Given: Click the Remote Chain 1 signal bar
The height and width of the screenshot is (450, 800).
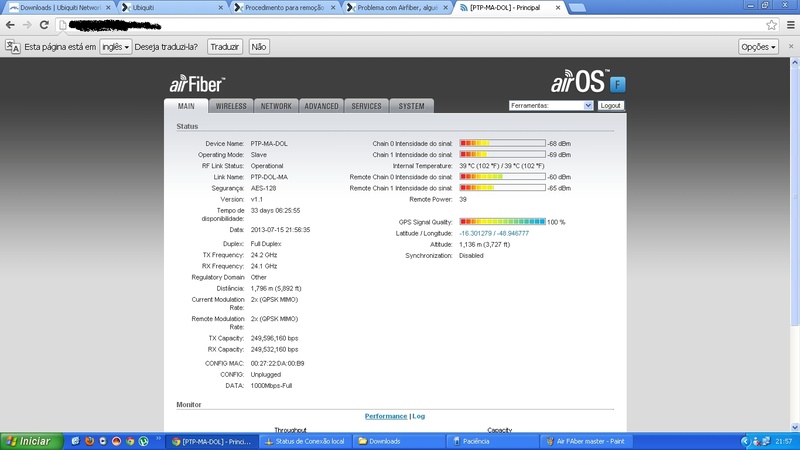Looking at the screenshot, I should click(502, 188).
